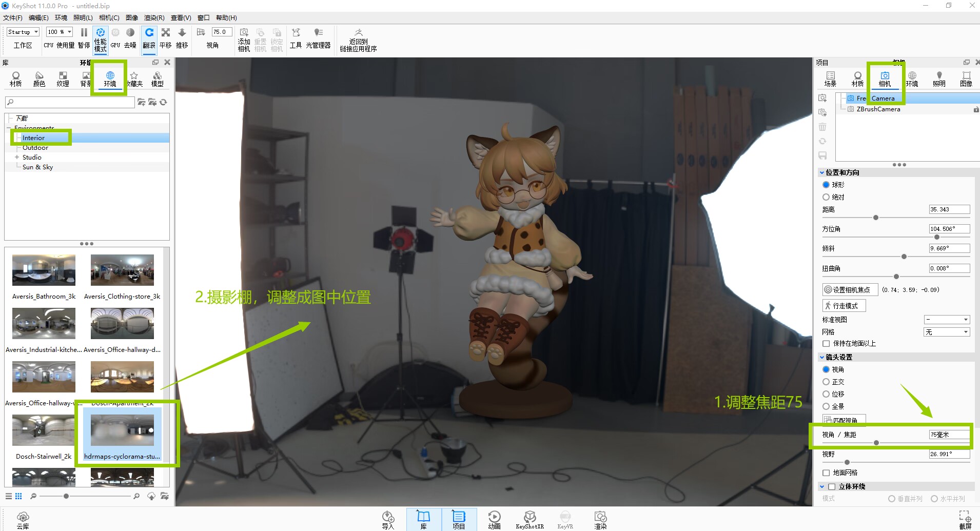Image resolution: width=980 pixels, height=531 pixels.
Task: Select the 视角 lens radio button
Action: pyautogui.click(x=826, y=369)
